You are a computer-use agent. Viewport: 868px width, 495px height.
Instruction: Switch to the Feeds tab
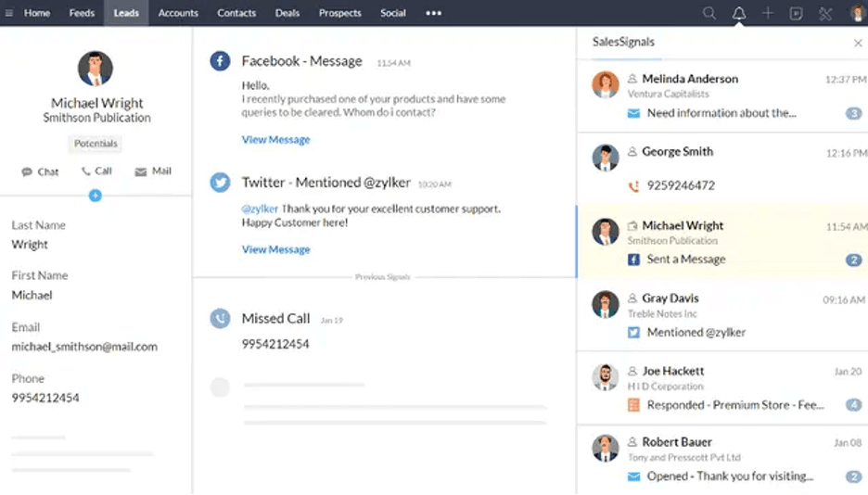tap(82, 13)
